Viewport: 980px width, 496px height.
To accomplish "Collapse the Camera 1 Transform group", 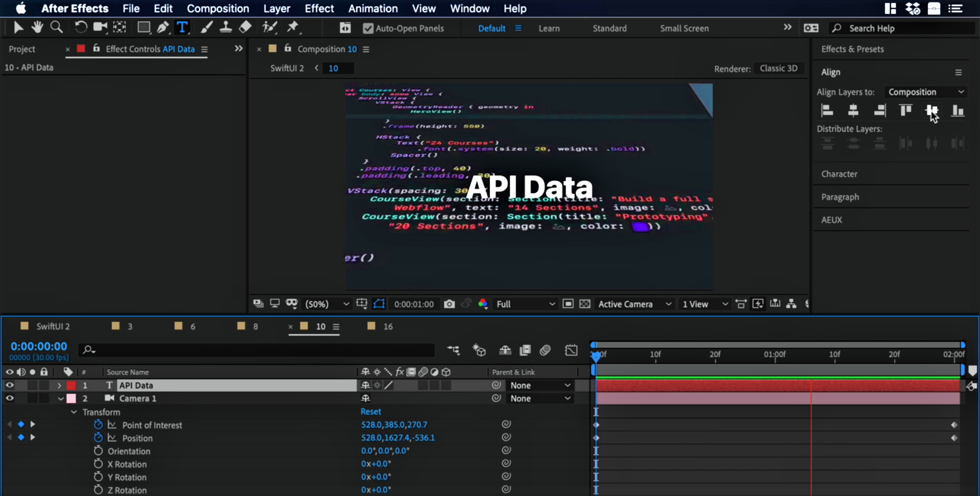I will coord(74,412).
